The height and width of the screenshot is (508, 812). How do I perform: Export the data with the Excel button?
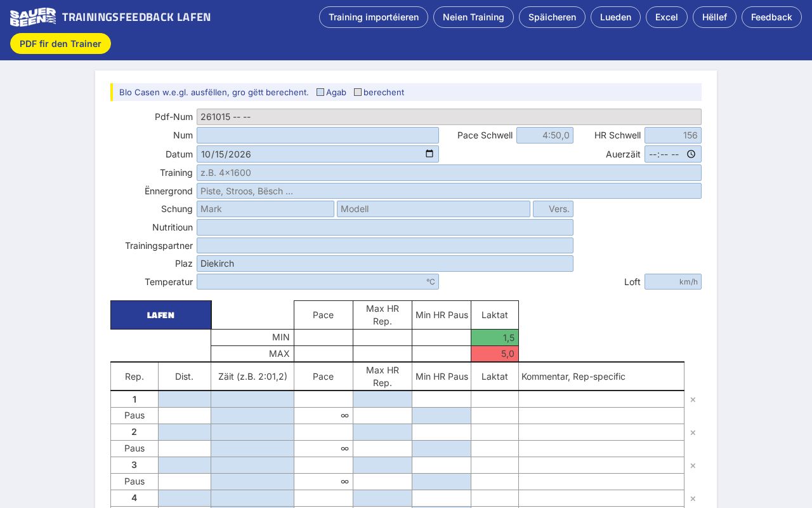pos(667,17)
